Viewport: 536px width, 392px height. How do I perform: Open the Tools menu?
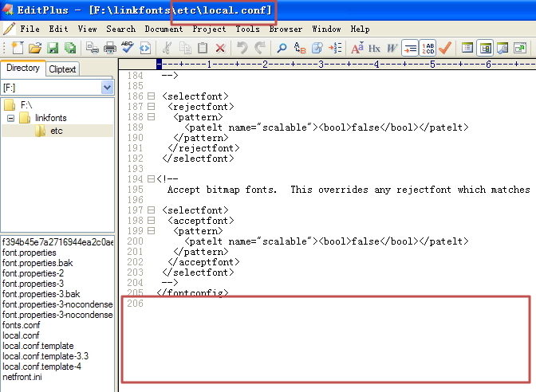point(247,29)
